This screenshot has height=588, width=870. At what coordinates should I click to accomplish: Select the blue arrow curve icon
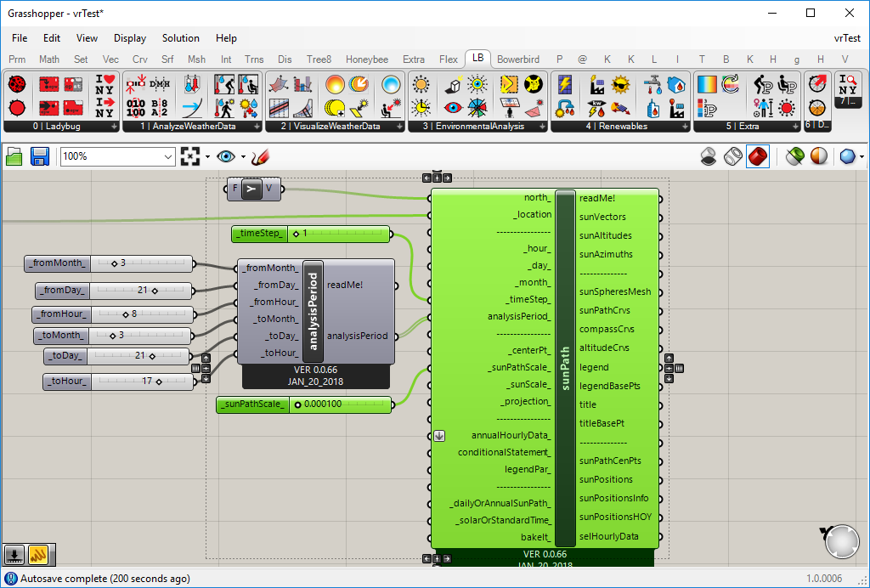[192, 108]
